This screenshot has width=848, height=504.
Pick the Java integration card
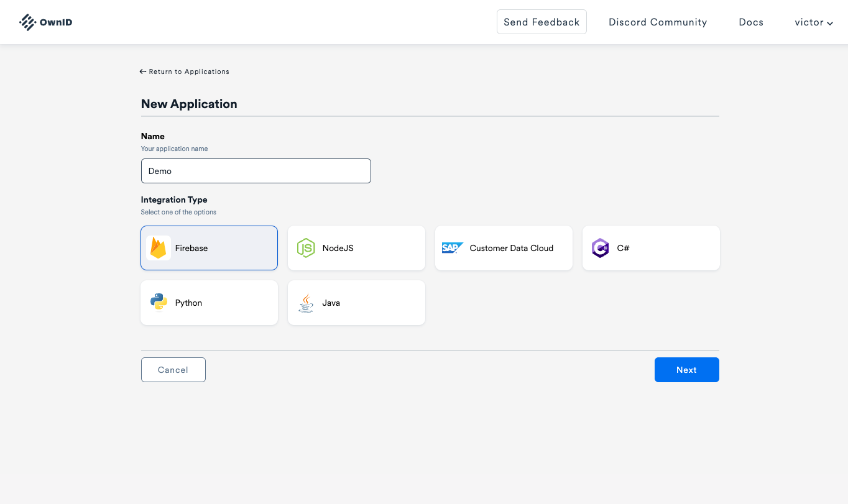pos(356,303)
